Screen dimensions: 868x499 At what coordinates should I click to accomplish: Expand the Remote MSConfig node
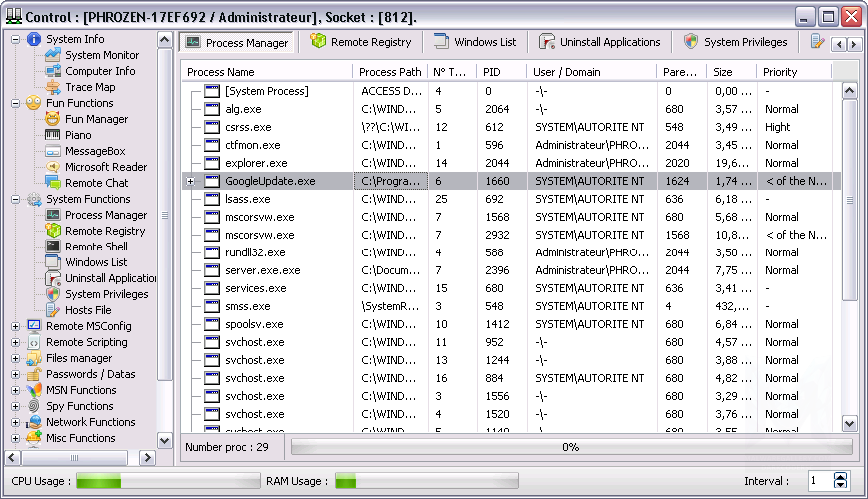[15, 326]
